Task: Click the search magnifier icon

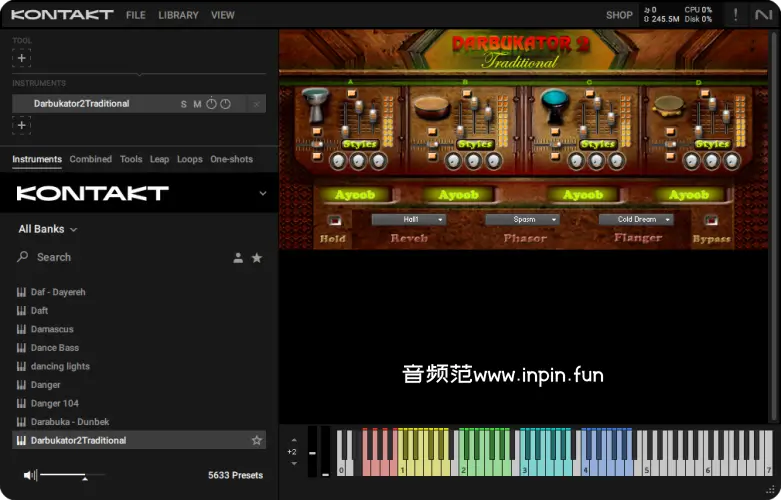Action: [22, 257]
